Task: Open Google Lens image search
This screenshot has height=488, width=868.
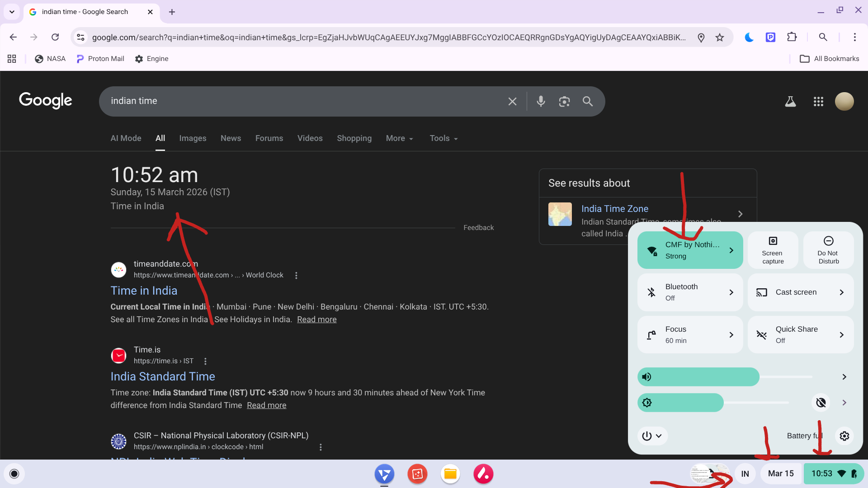Action: (564, 101)
